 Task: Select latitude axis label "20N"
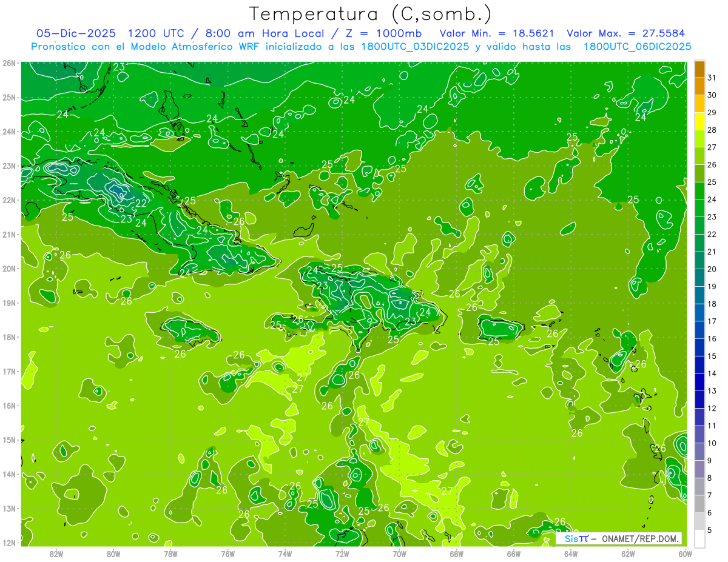(8, 269)
